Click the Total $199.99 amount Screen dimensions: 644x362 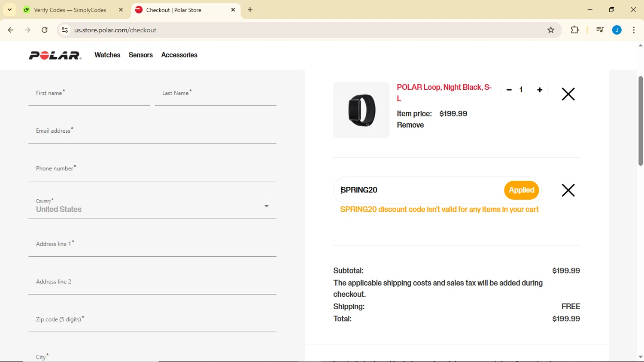(x=566, y=319)
